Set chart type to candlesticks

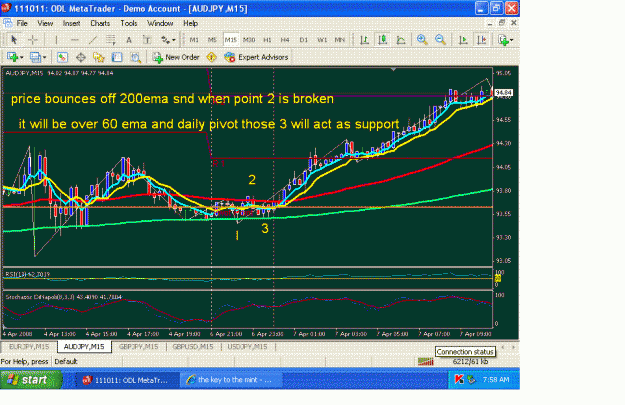point(383,39)
